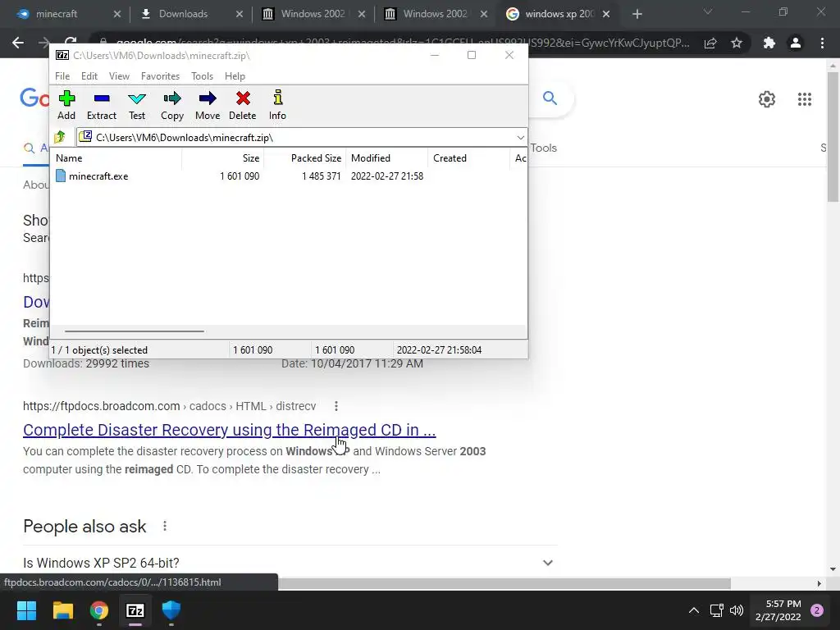This screenshot has width=840, height=630.
Task: Click the 7-Zip horizontal scrollbar thumb
Action: pyautogui.click(x=134, y=331)
